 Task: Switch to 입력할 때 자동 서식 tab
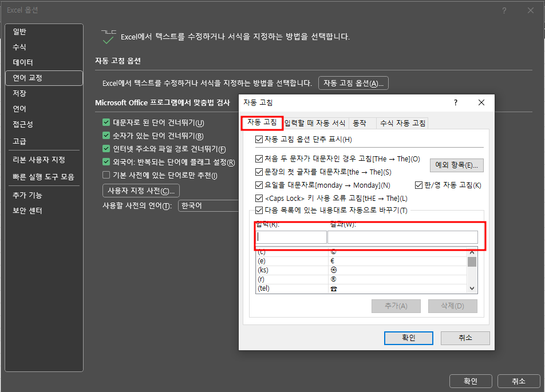coord(315,123)
